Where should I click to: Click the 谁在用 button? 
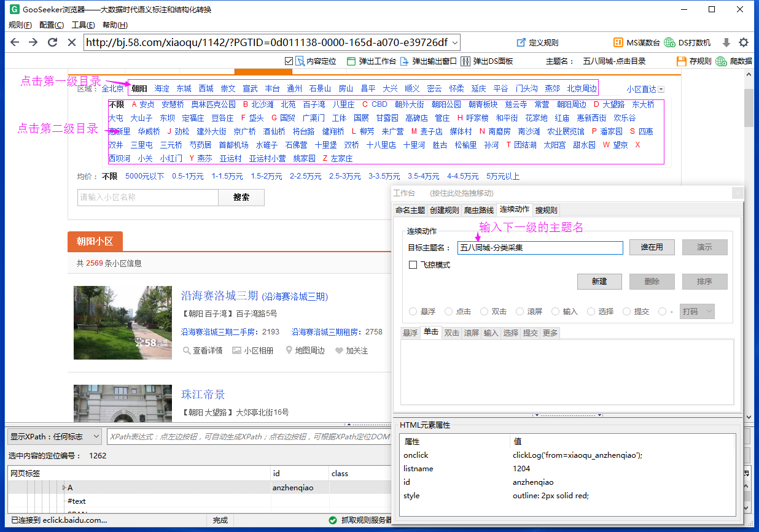[652, 247]
